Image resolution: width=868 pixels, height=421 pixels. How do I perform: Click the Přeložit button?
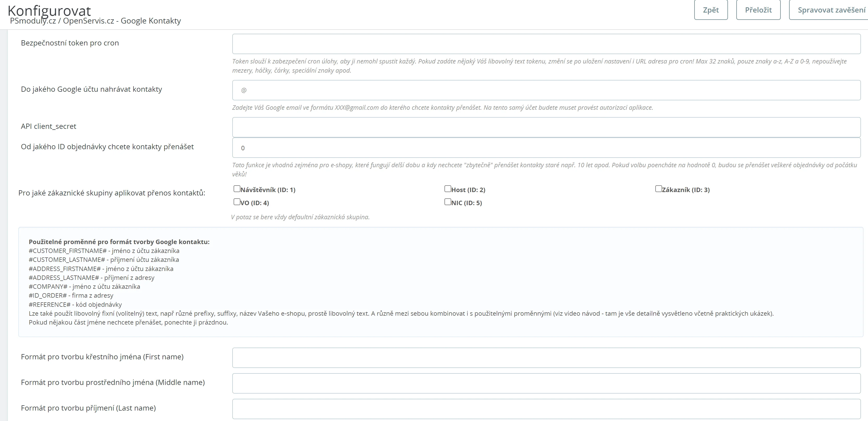tap(758, 10)
